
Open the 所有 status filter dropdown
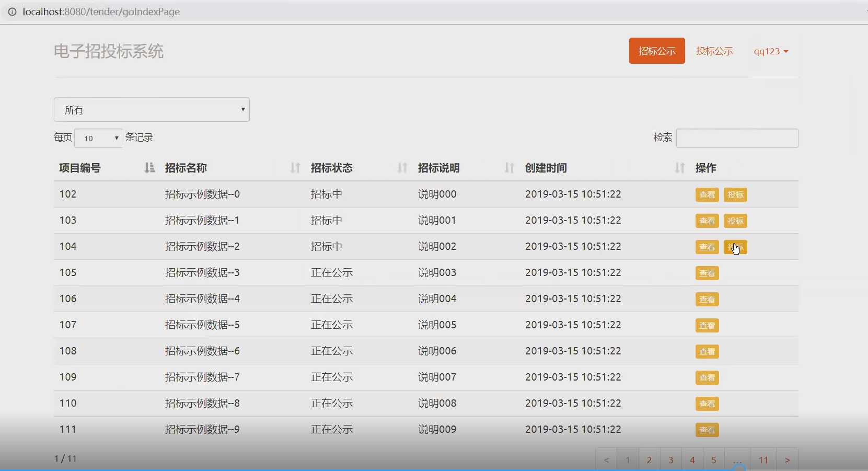[152, 110]
